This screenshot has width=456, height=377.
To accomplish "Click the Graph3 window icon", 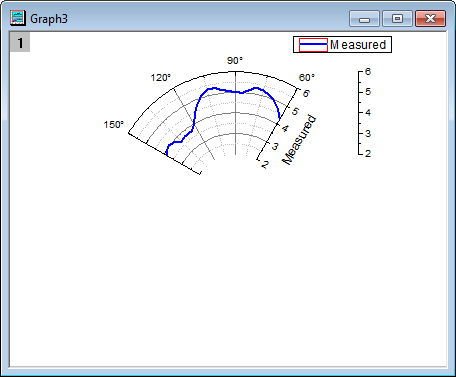I will click(18, 18).
